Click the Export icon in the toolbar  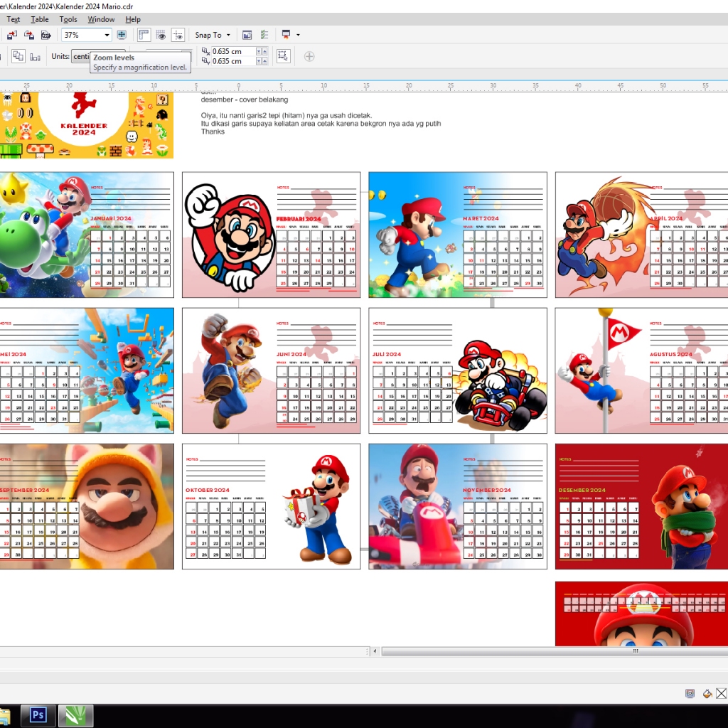[29, 35]
